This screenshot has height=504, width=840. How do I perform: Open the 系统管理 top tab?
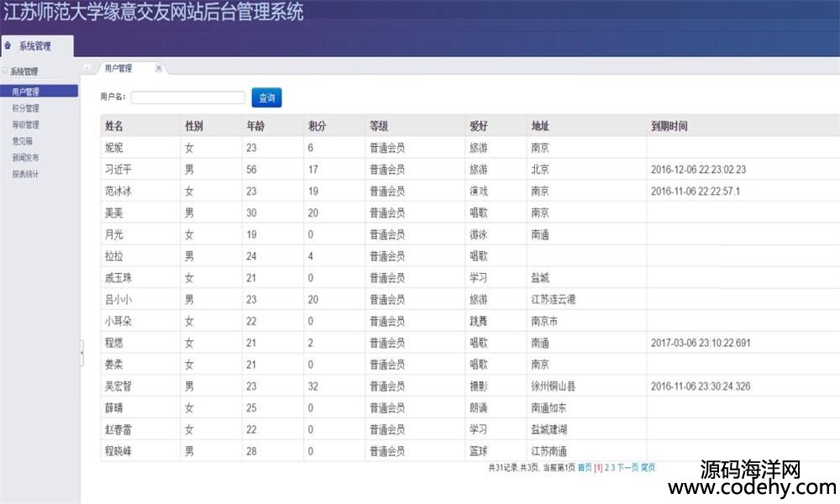pyautogui.click(x=37, y=46)
